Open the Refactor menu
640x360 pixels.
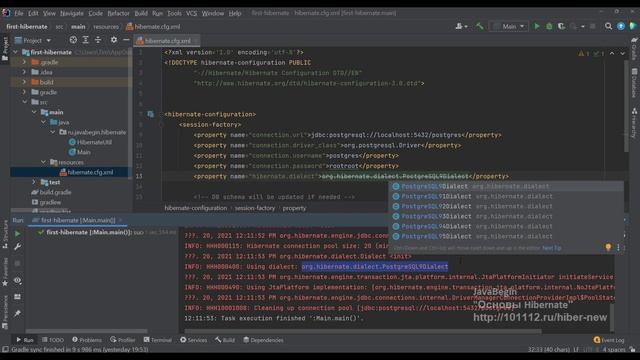click(118, 13)
